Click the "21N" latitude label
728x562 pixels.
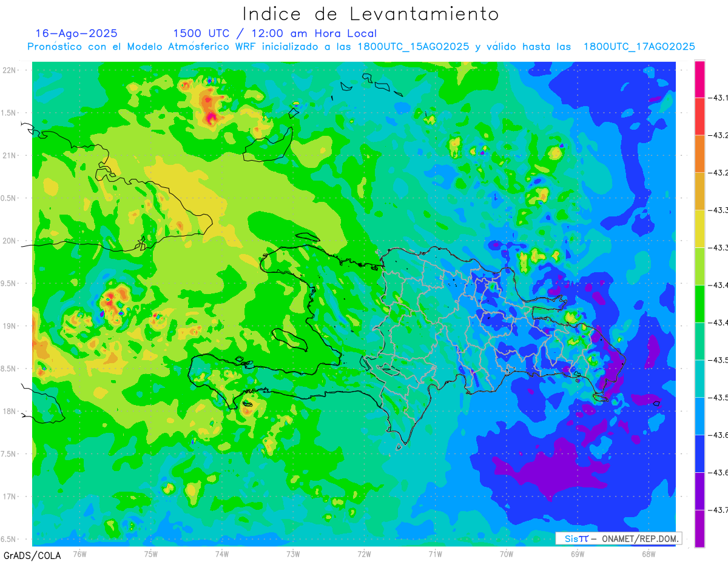pyautogui.click(x=10, y=156)
